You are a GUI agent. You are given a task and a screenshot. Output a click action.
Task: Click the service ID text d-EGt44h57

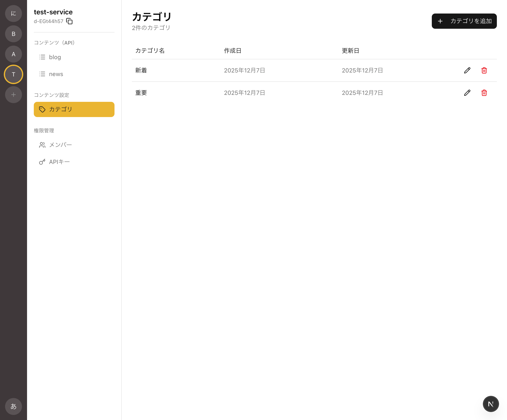pos(49,21)
